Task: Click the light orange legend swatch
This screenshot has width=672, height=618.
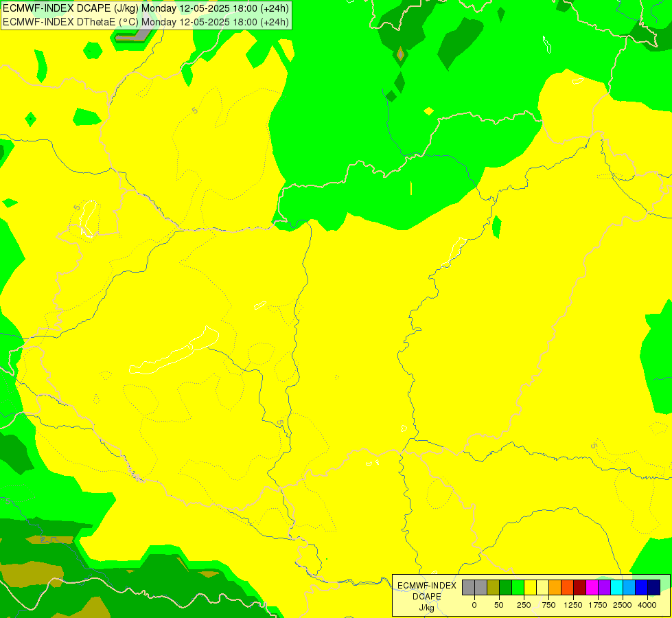Action: [555, 588]
